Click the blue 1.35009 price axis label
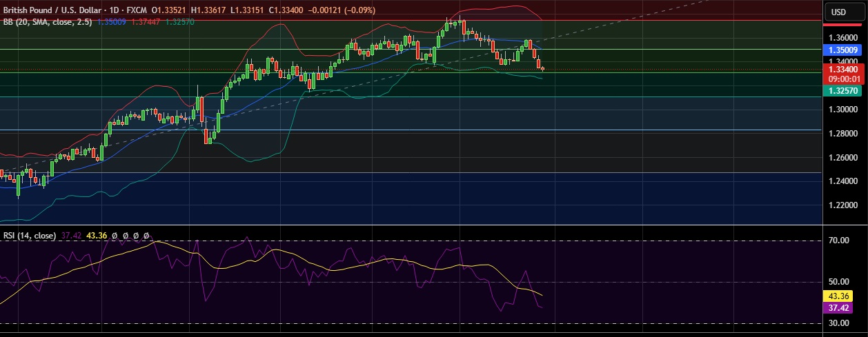The image size is (868, 337). [x=843, y=50]
